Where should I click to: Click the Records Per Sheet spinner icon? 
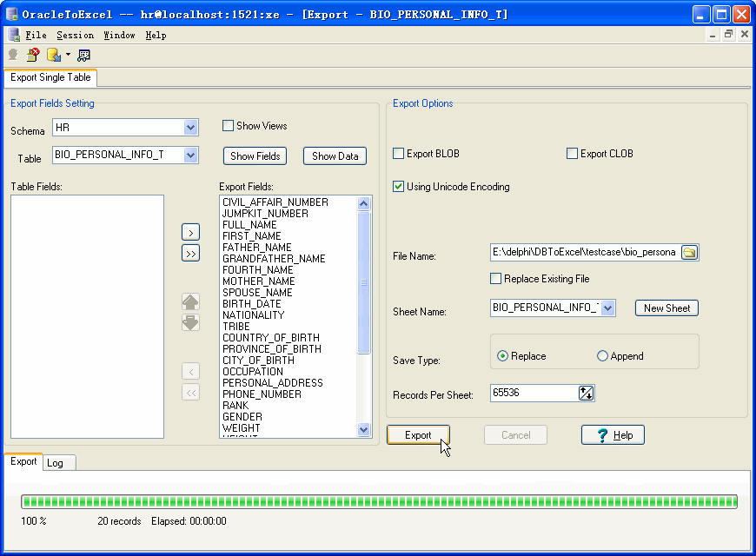(587, 393)
